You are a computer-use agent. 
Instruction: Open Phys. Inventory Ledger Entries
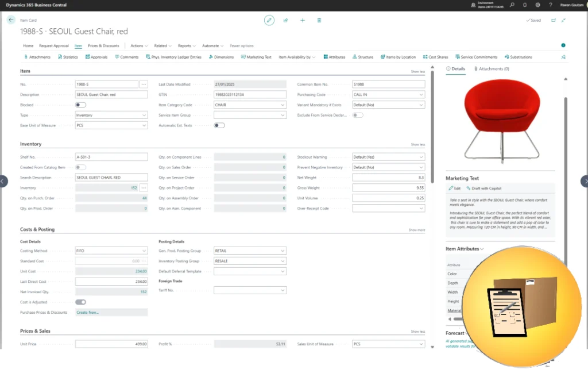pos(173,57)
